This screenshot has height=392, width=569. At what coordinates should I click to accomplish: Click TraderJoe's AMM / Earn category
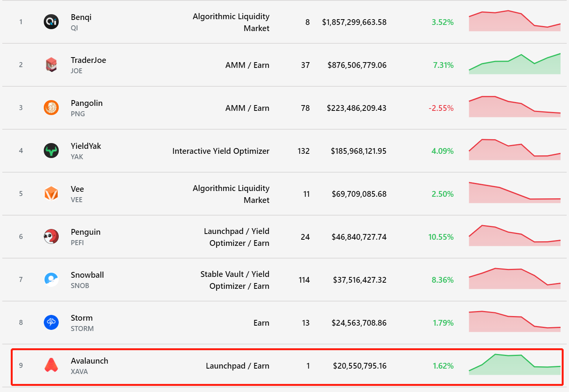coord(247,65)
